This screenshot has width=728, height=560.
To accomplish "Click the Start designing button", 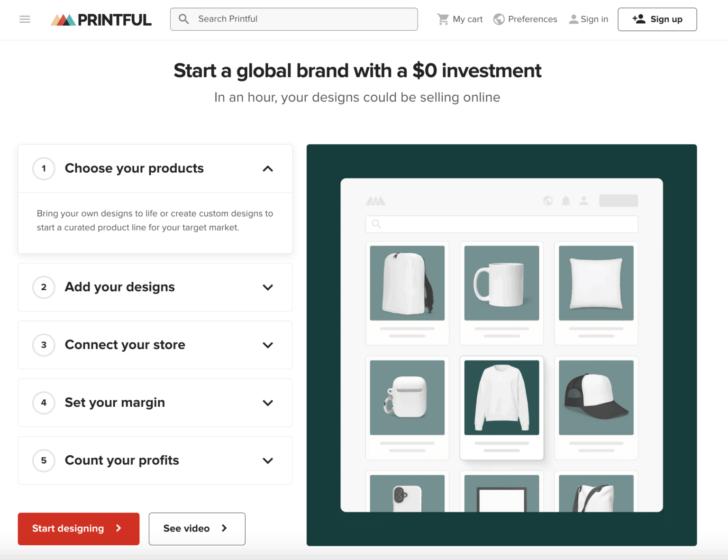I will coord(78,529).
